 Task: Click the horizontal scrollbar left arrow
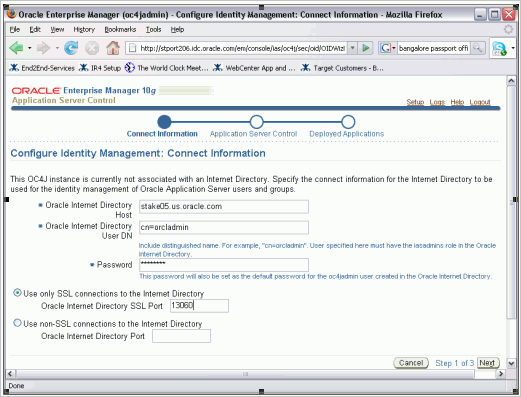[x=10, y=374]
